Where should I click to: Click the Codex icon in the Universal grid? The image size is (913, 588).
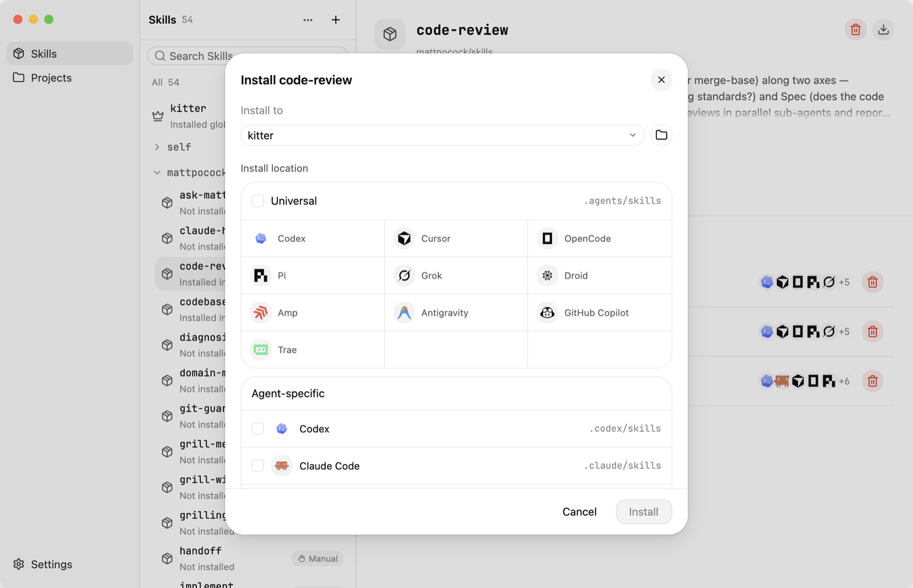[x=261, y=238]
